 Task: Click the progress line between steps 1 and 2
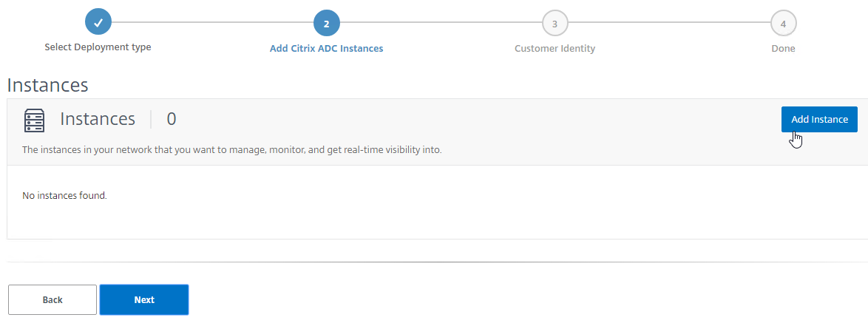click(x=213, y=23)
